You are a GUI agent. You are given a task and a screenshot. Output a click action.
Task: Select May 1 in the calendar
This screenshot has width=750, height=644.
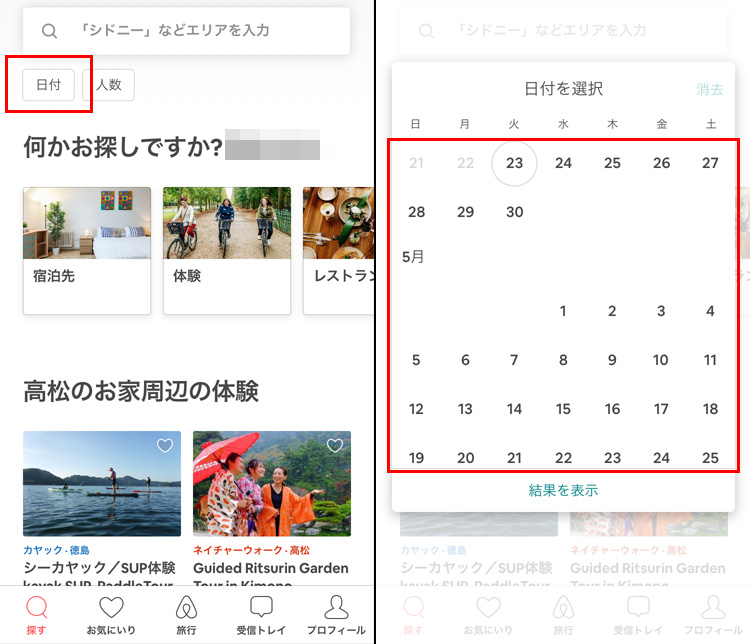(x=563, y=311)
